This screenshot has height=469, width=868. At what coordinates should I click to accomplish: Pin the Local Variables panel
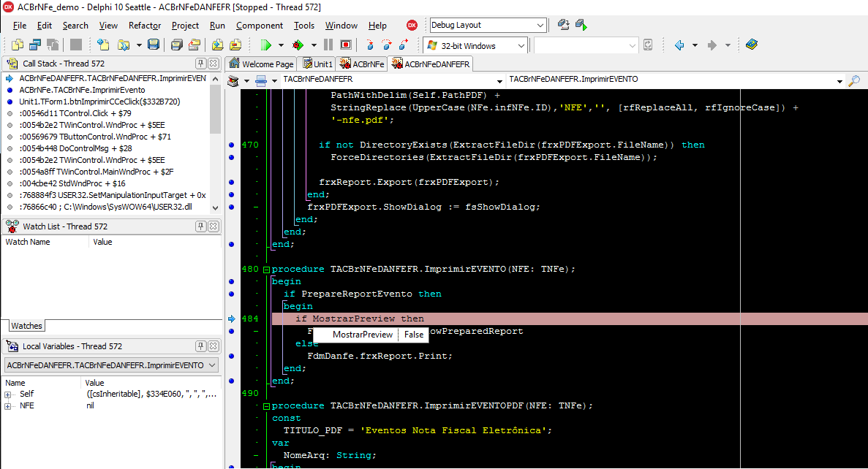click(201, 346)
